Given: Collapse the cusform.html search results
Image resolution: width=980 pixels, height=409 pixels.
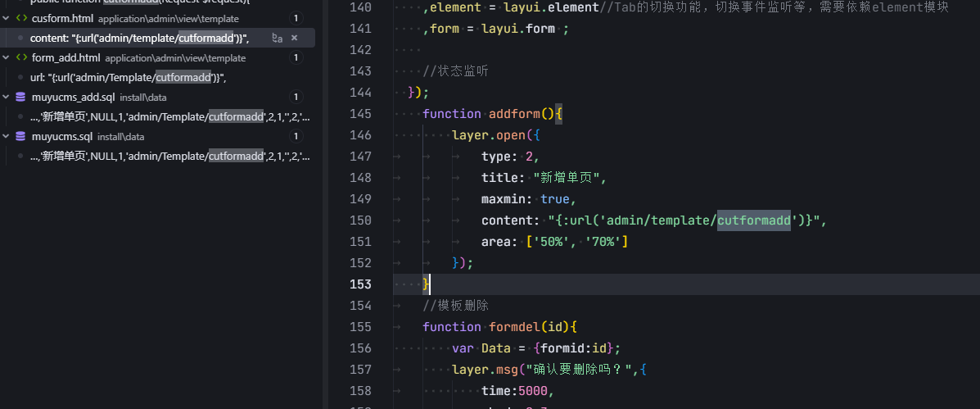Looking at the screenshot, I should [7, 18].
